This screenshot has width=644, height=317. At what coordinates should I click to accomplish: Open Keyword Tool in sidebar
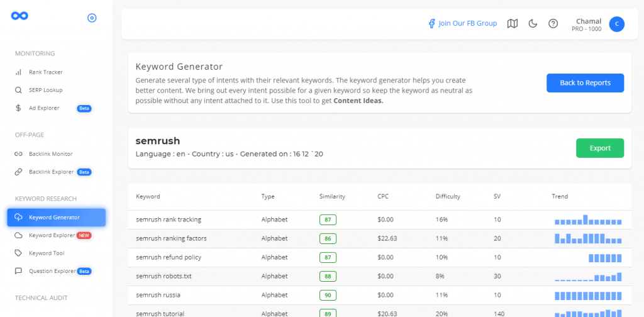(47, 253)
